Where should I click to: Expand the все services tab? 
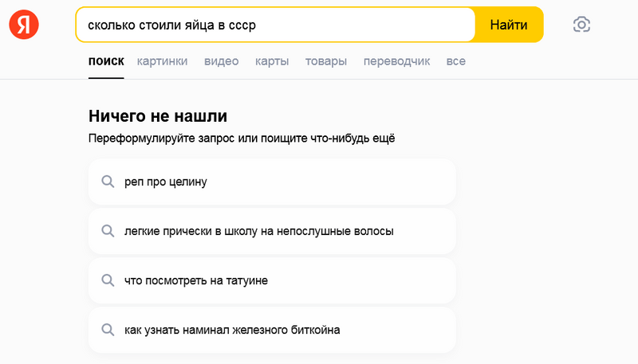point(456,61)
